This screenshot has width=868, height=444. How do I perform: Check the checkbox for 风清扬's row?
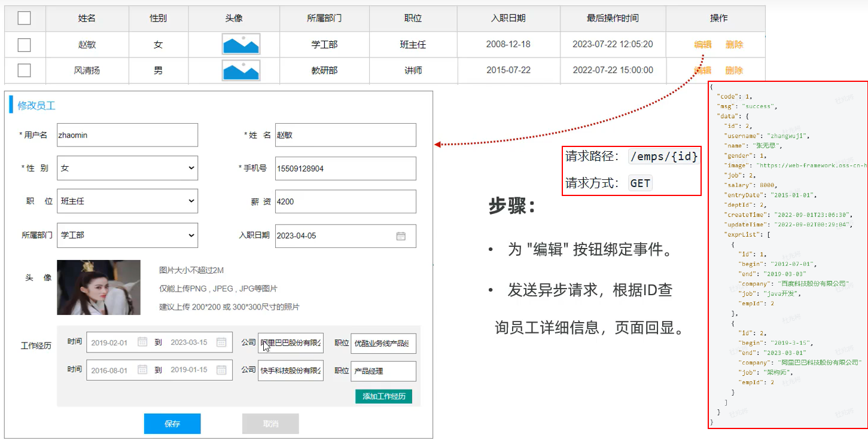point(24,71)
